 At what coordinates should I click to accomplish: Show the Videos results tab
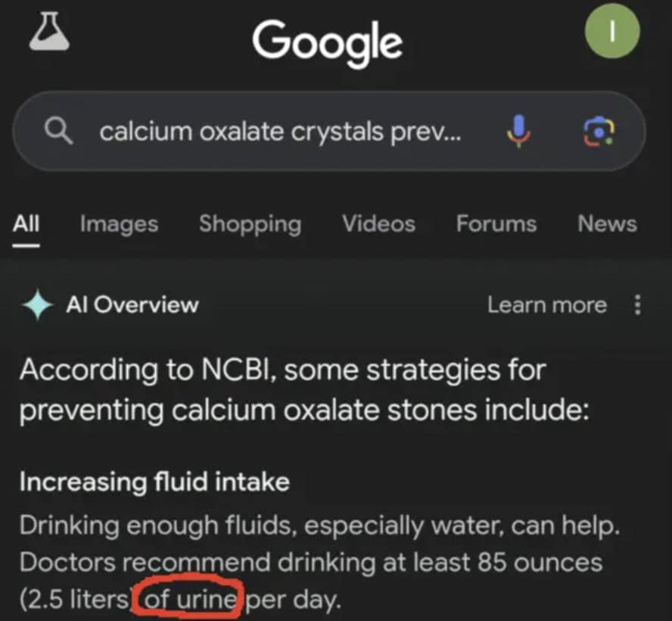pos(378,224)
